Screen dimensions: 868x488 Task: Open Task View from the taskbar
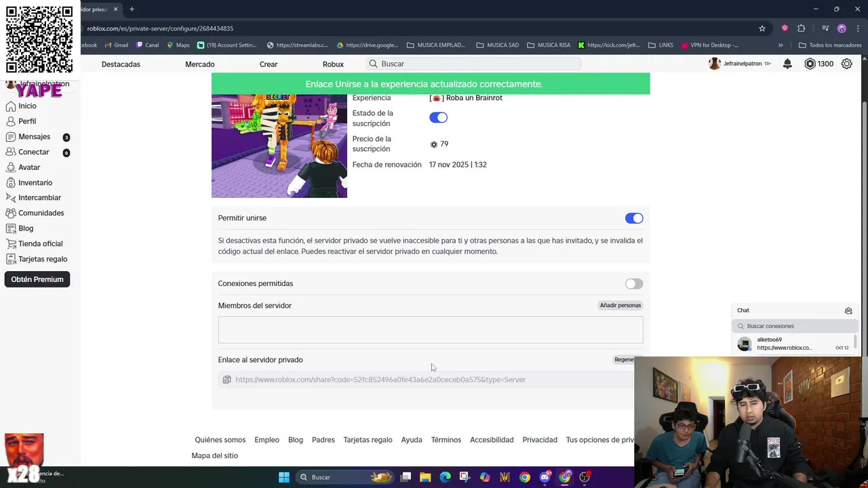[406, 477]
